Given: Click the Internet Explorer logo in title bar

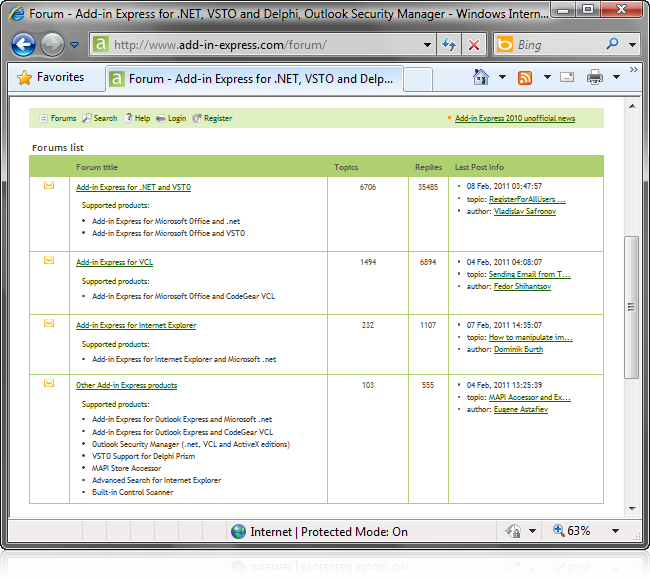Looking at the screenshot, I should tap(17, 14).
